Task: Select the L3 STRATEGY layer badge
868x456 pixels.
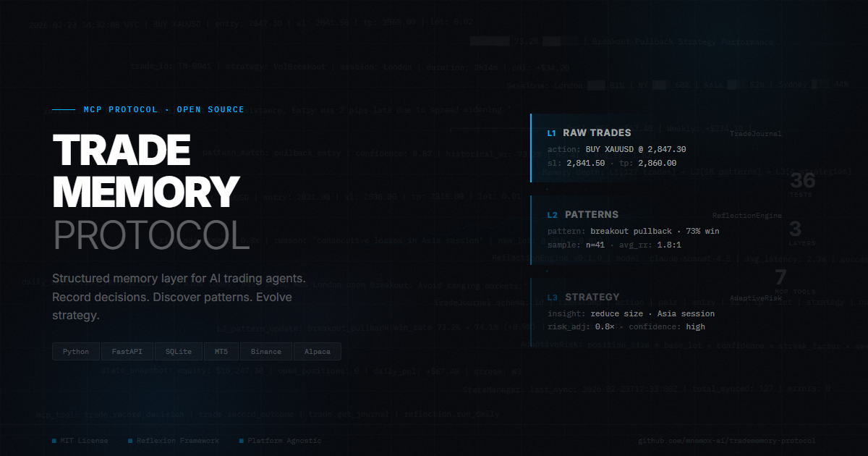Action: coord(552,297)
